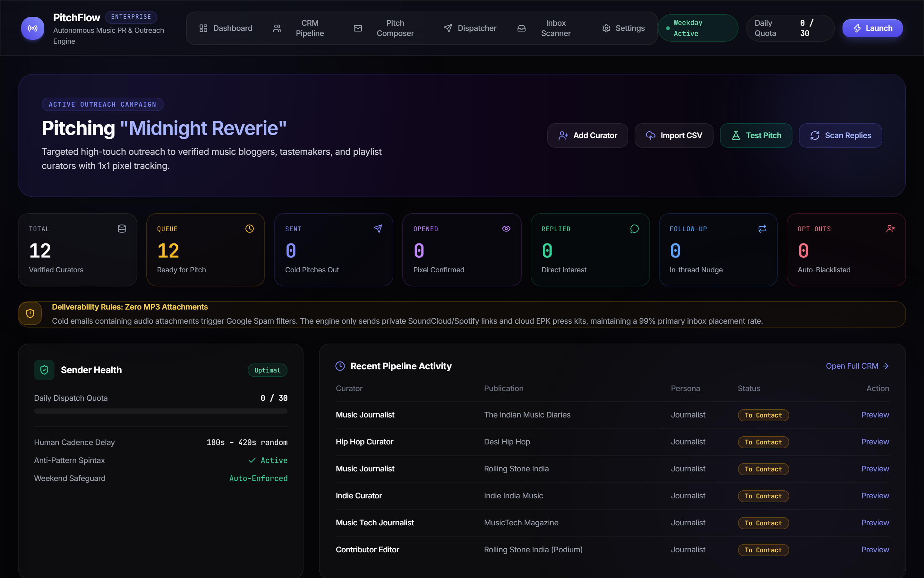This screenshot has width=924, height=578.
Task: Click the Import CSV button
Action: pyautogui.click(x=673, y=135)
